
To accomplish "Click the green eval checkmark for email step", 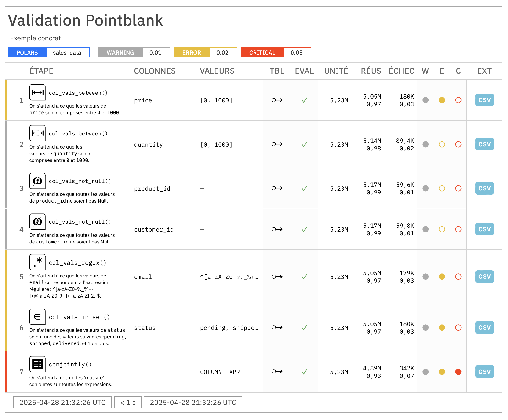I will point(304,276).
